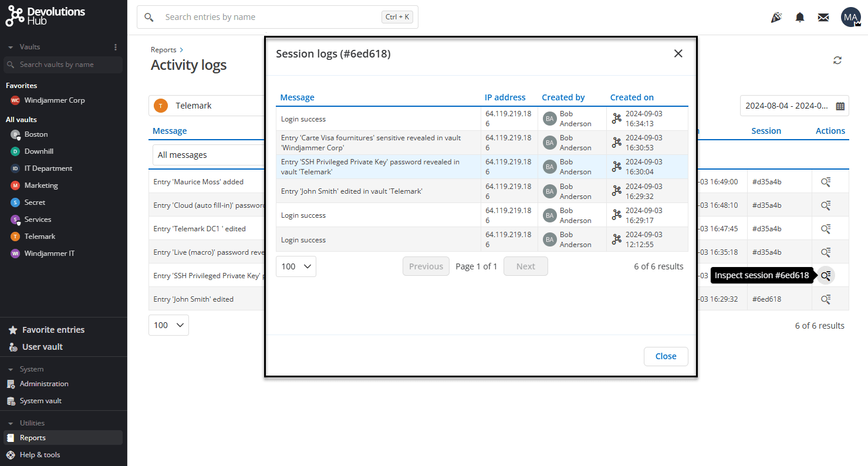Open the vaults three-dot options menu
Image resolution: width=868 pixels, height=466 pixels.
point(116,47)
